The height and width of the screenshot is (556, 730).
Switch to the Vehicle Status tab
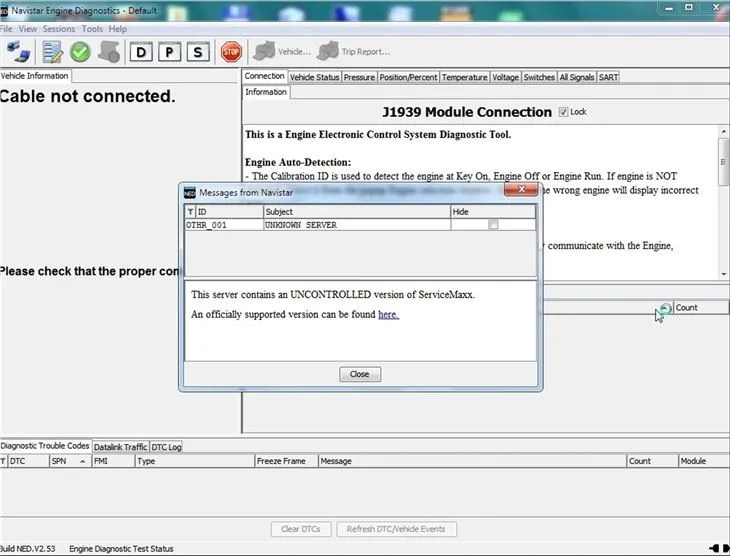(x=314, y=77)
